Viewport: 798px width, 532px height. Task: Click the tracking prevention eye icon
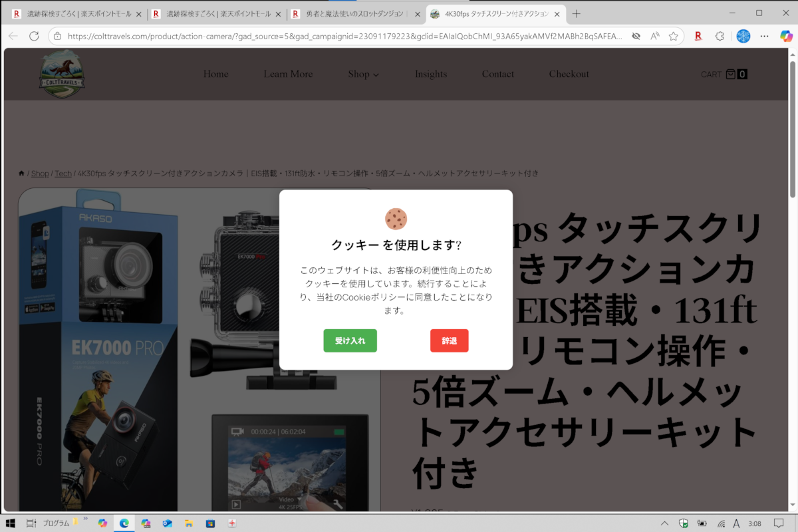[x=636, y=36]
